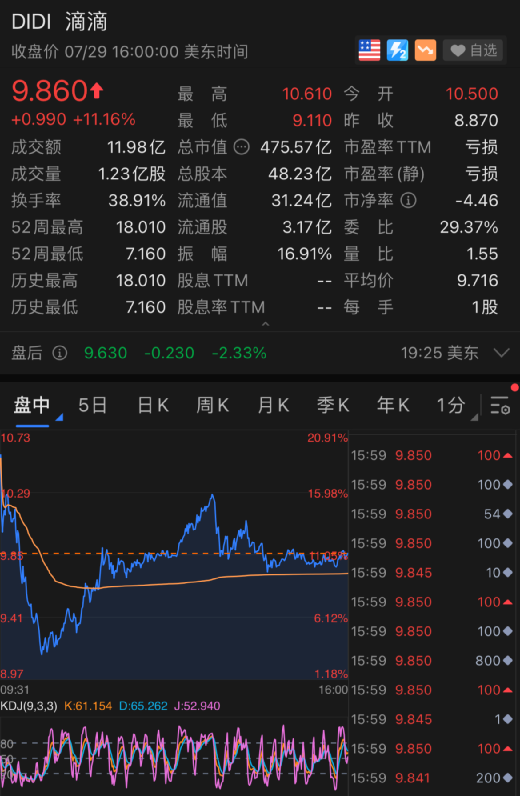This screenshot has width=520, height=796.
Task: Tap the 振幅 16.91% value
Action: click(x=304, y=254)
